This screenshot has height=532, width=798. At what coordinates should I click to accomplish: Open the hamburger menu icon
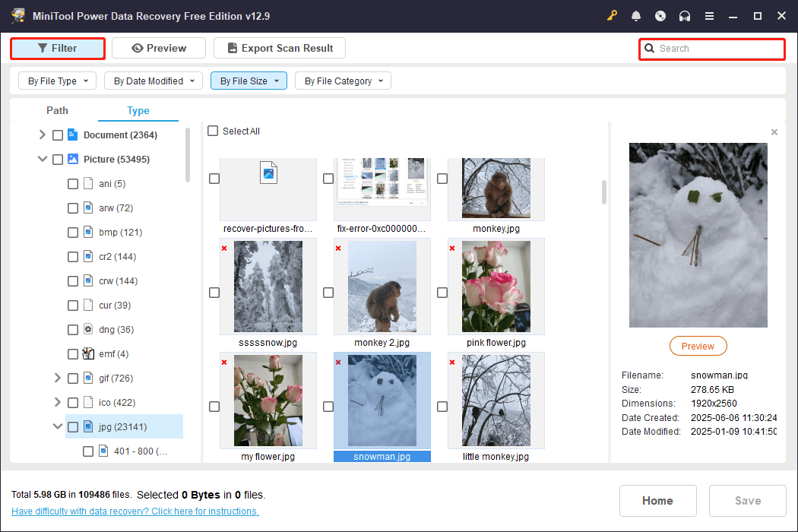pyautogui.click(x=709, y=16)
